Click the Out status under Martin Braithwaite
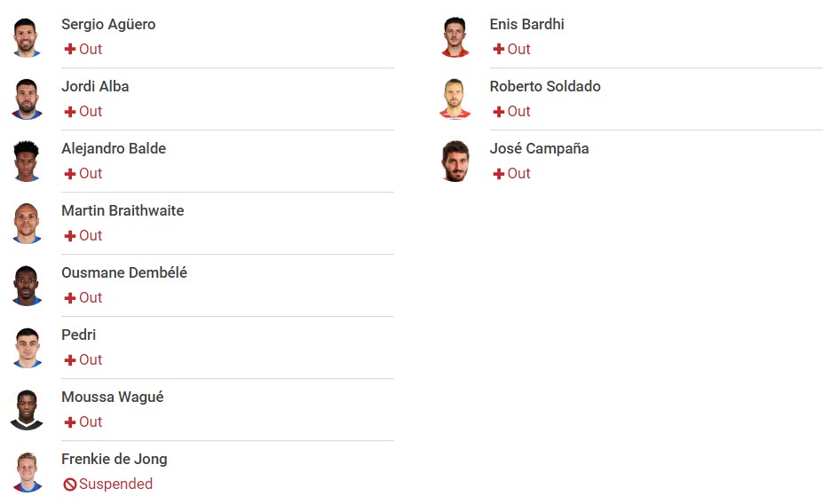The width and height of the screenshot is (830, 504). 91,235
